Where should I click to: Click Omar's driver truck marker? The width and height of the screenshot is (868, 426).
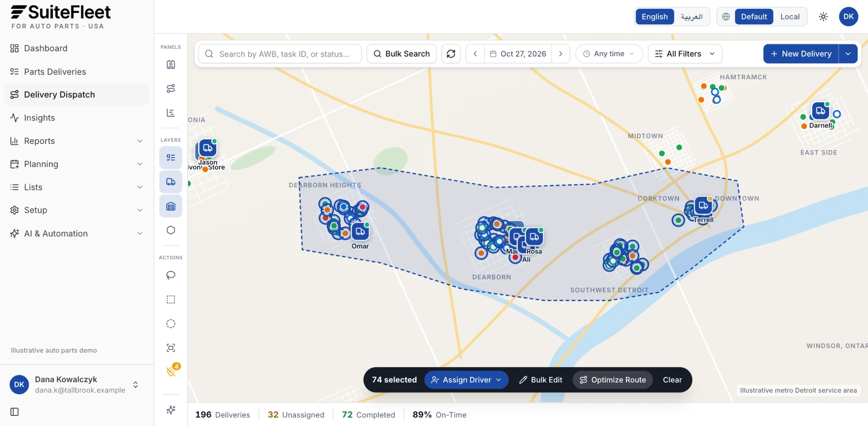(360, 231)
